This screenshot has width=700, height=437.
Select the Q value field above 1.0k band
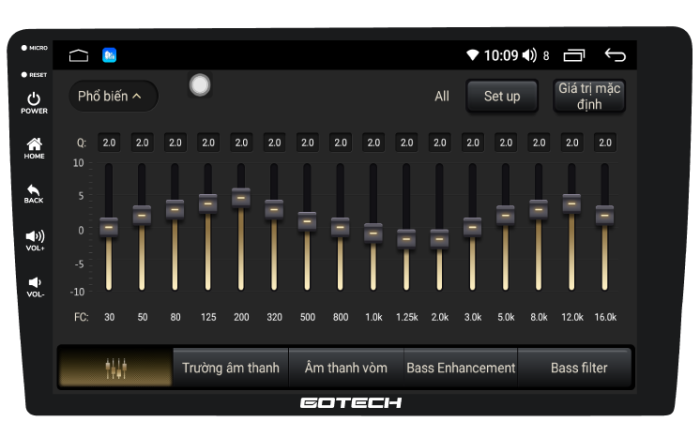(x=373, y=143)
